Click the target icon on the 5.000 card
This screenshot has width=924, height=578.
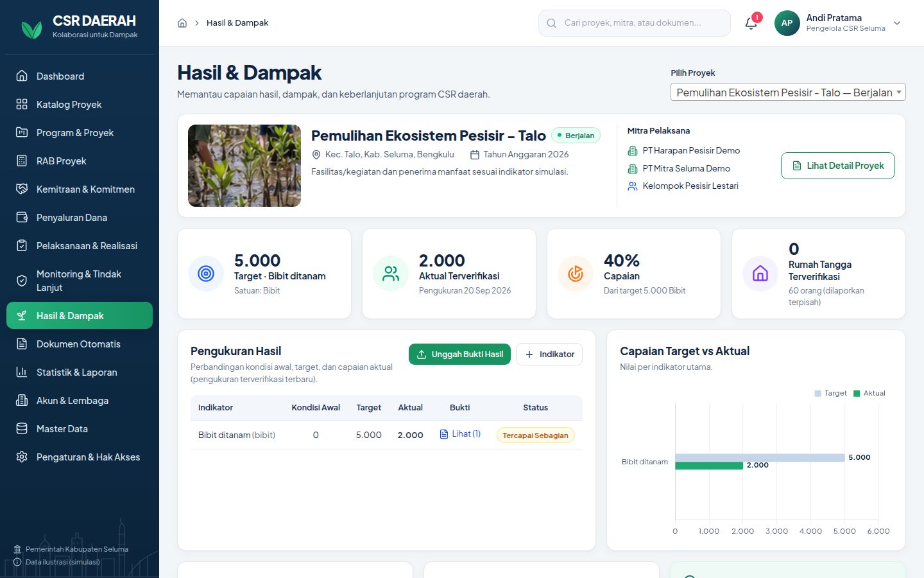[206, 274]
